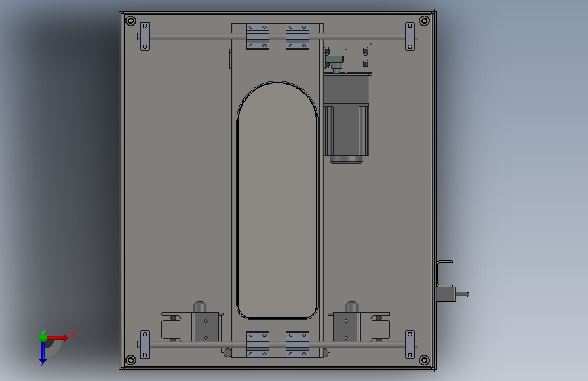Select the lower-right linear bearing block

pyautogui.click(x=297, y=344)
